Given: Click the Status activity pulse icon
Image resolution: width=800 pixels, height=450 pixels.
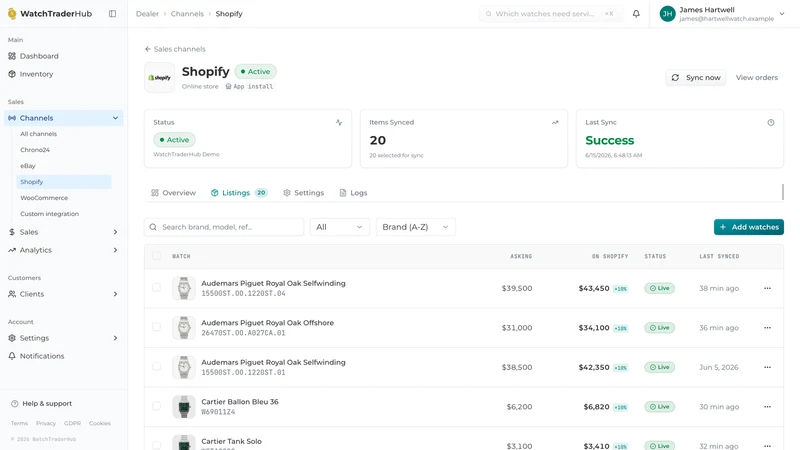Looking at the screenshot, I should [339, 122].
